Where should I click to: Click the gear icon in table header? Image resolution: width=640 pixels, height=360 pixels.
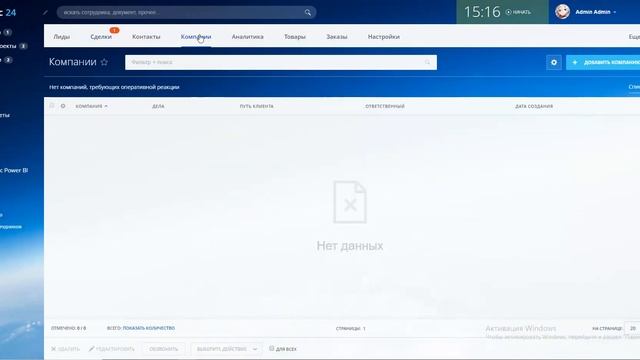63,106
